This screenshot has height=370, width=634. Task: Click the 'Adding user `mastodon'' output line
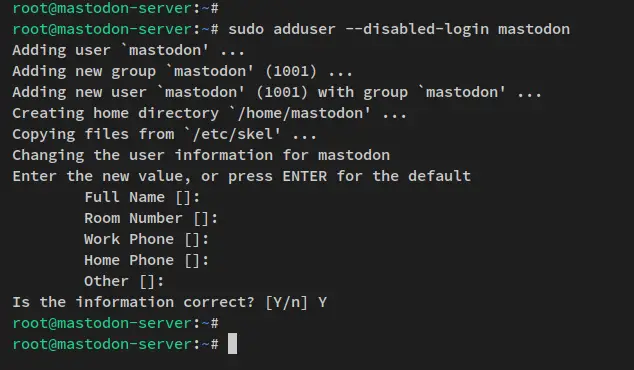128,50
